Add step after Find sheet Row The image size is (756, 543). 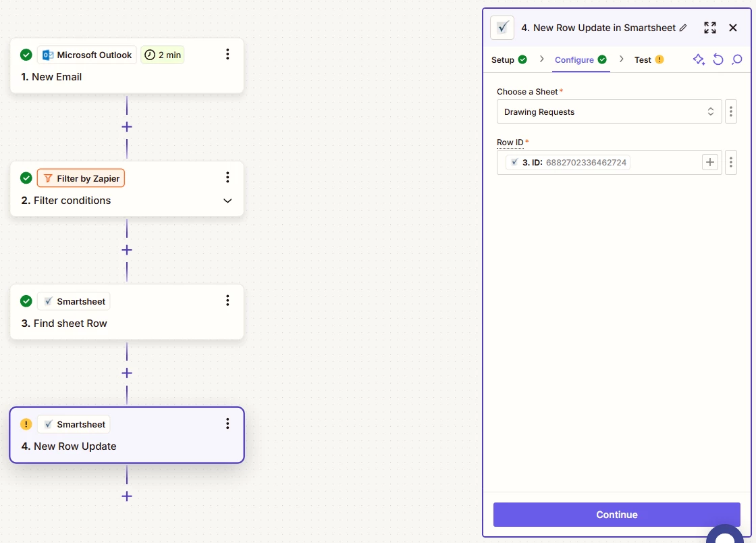coord(127,373)
